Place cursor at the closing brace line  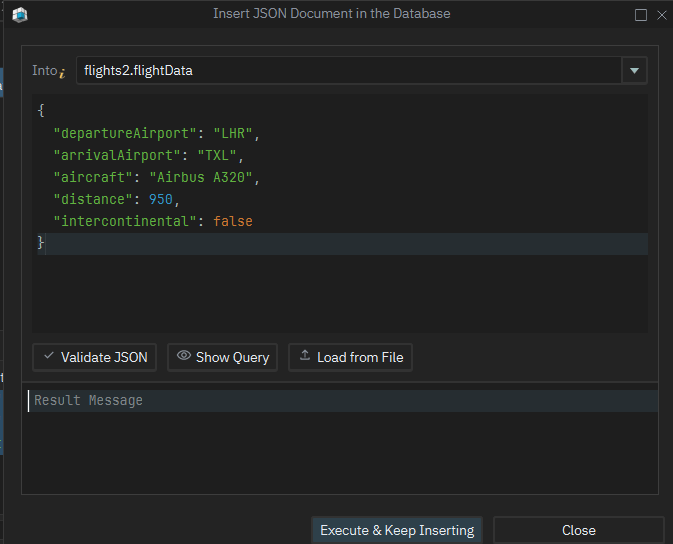click(343, 243)
